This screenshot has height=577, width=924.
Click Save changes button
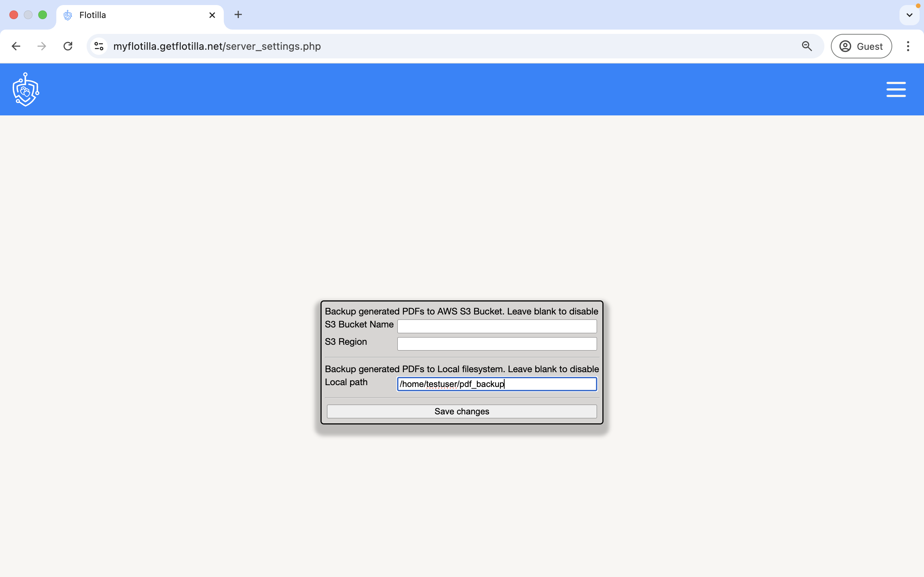[462, 411]
